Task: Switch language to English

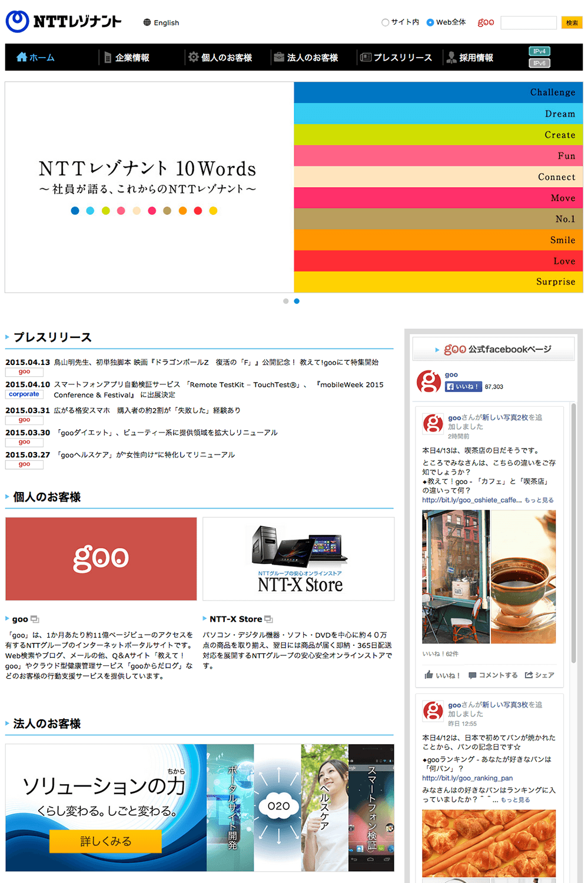Action: (166, 22)
